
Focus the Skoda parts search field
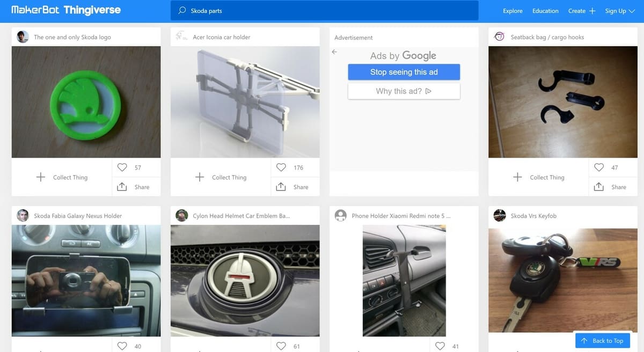click(x=324, y=11)
